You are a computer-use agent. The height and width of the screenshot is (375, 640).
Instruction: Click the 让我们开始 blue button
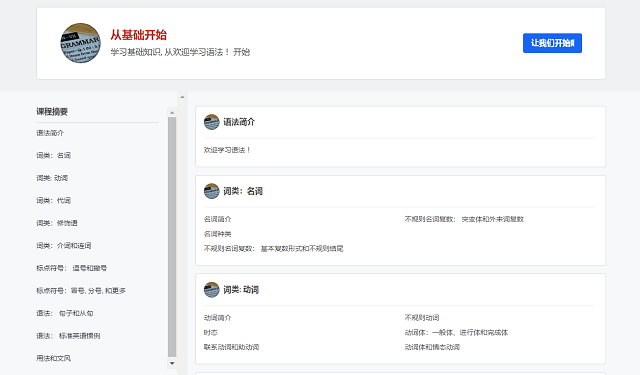click(x=552, y=43)
